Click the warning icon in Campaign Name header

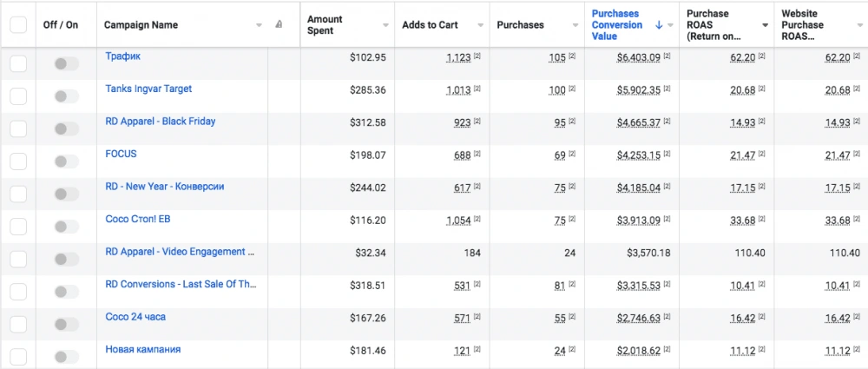point(279,25)
